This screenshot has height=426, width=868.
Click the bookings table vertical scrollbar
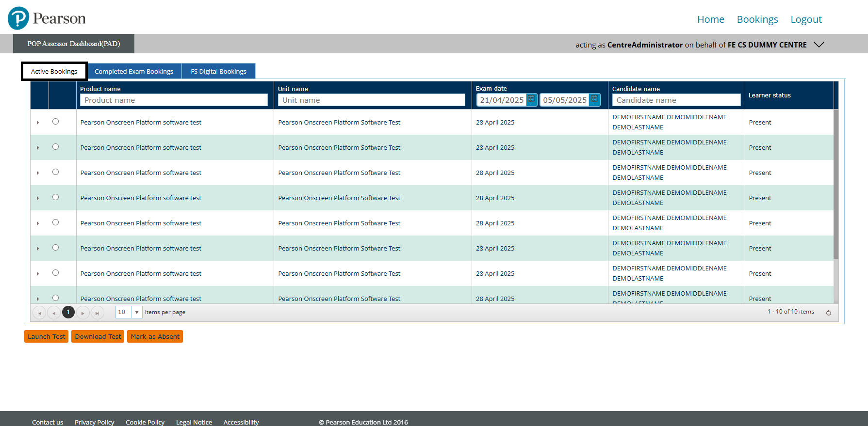835,184
